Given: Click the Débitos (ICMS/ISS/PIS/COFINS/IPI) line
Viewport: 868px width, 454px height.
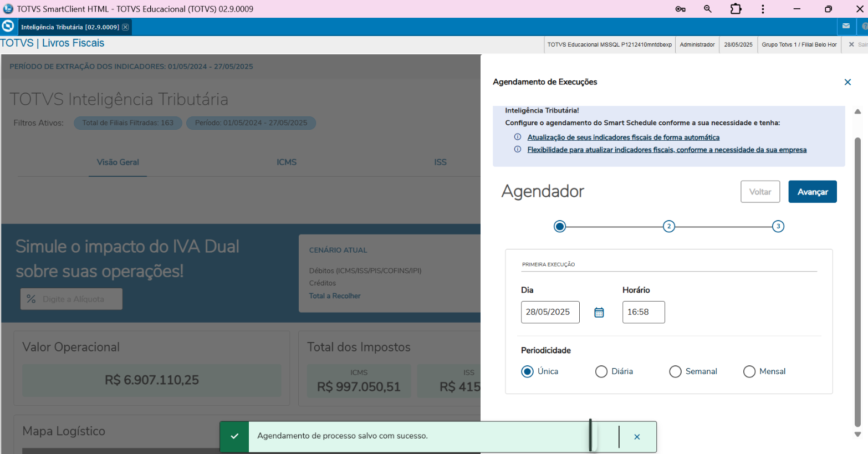Looking at the screenshot, I should coord(365,271).
